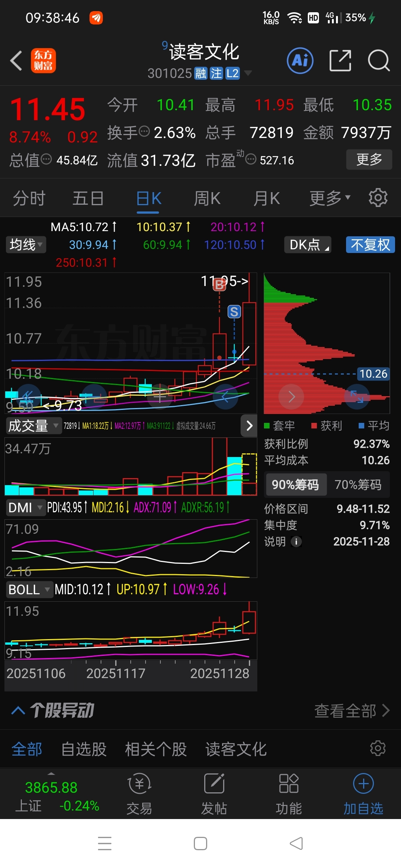Open the Ai assistant icon

click(300, 60)
